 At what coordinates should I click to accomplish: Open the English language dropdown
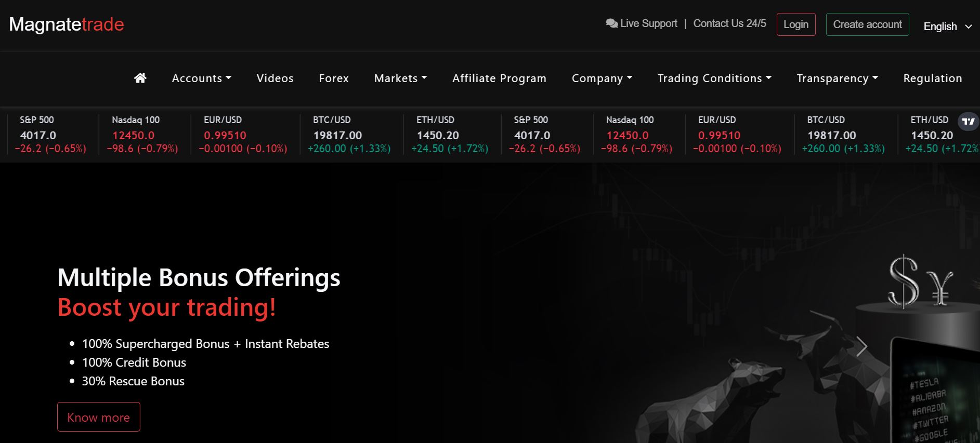(947, 26)
